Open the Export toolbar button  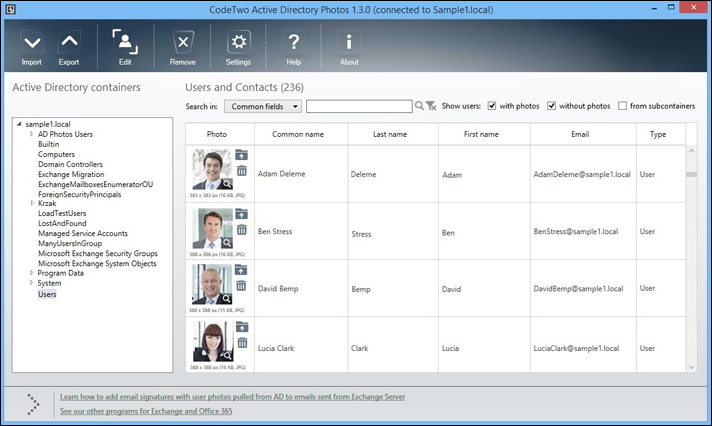coord(69,48)
